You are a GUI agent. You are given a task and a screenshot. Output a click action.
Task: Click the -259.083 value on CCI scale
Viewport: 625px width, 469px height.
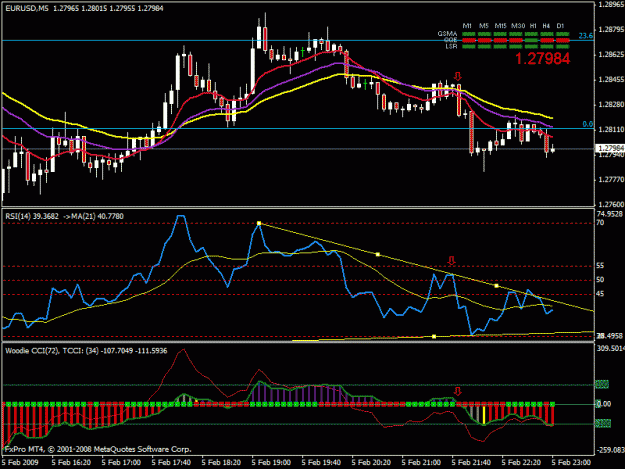611,450
